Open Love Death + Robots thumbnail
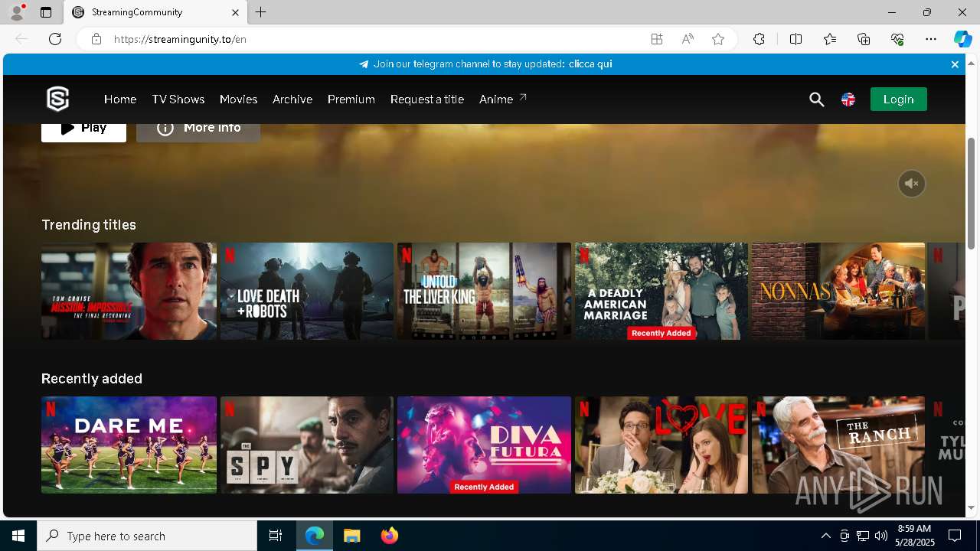The image size is (980, 551). 307,291
